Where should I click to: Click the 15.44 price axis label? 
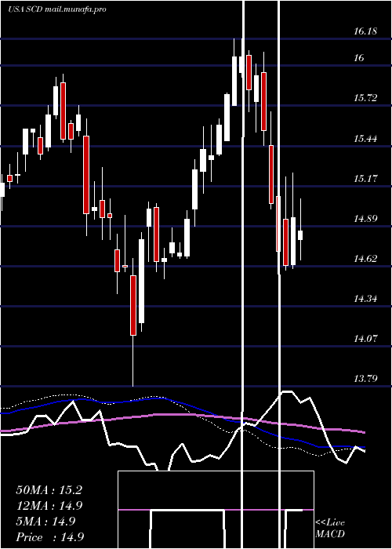coord(365,139)
